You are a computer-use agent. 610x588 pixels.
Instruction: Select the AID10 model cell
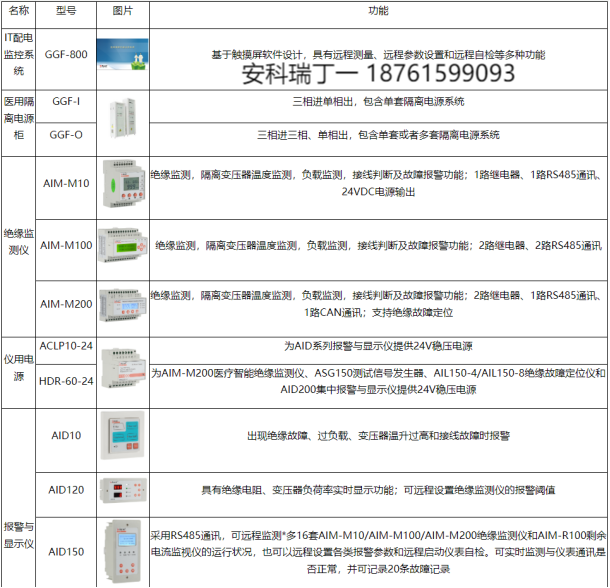click(66, 441)
